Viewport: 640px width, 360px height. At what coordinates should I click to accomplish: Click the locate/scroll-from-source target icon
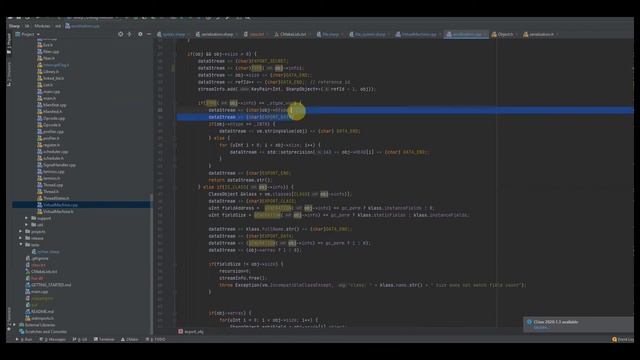[120, 34]
